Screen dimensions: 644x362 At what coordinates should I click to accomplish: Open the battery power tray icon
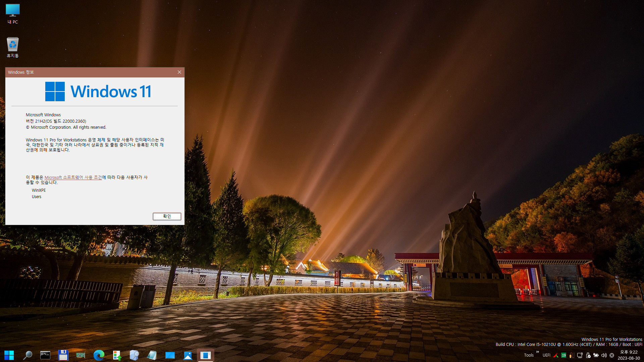(x=596, y=355)
